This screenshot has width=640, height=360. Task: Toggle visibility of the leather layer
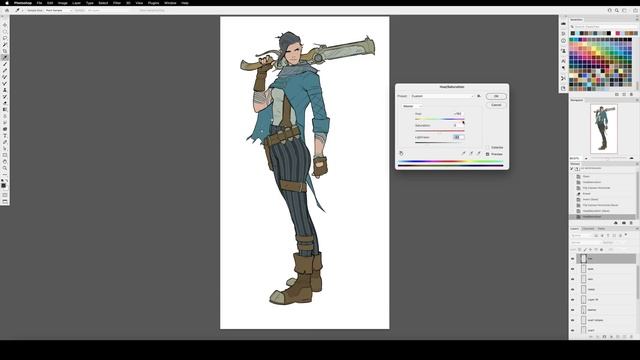click(572, 310)
